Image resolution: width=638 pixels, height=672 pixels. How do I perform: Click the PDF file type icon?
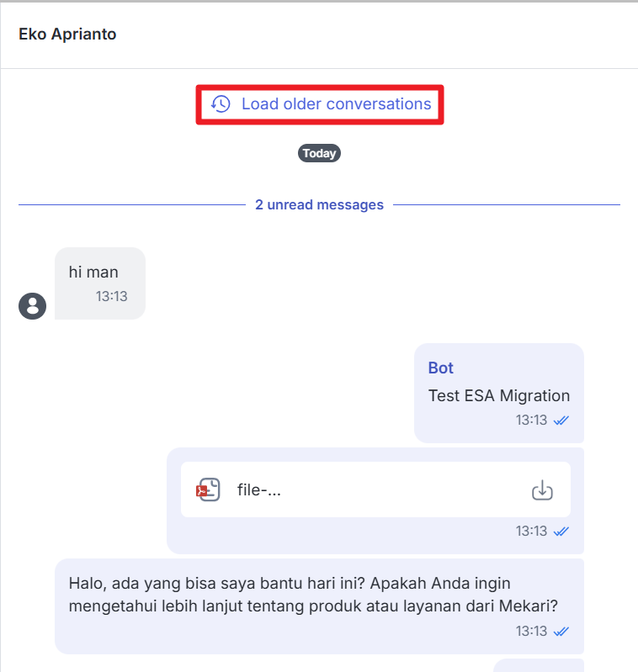[x=207, y=490]
